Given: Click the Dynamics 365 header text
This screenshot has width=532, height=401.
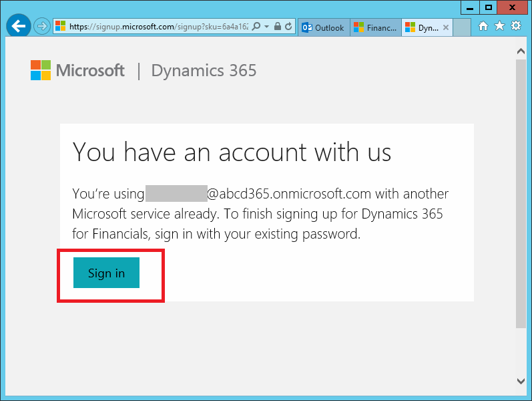Looking at the screenshot, I should (x=204, y=71).
